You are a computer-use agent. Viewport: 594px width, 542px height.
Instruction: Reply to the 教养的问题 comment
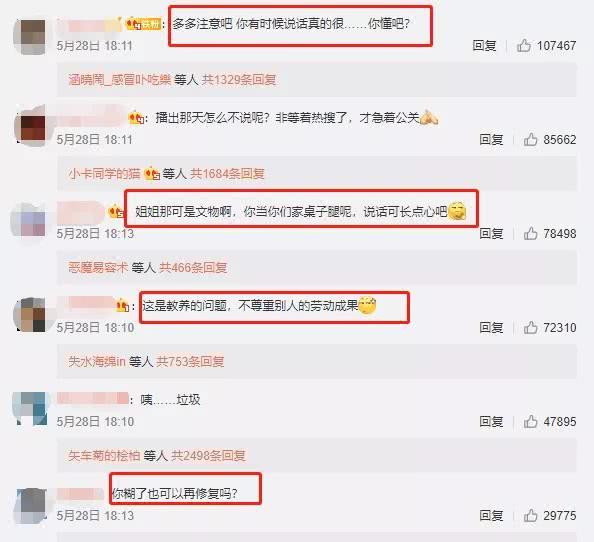[x=491, y=327]
